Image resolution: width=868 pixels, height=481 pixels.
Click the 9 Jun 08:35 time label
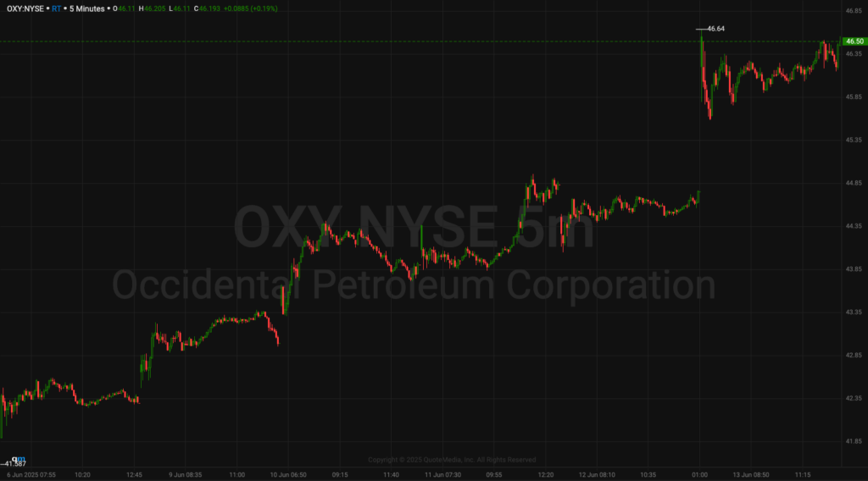pyautogui.click(x=186, y=475)
